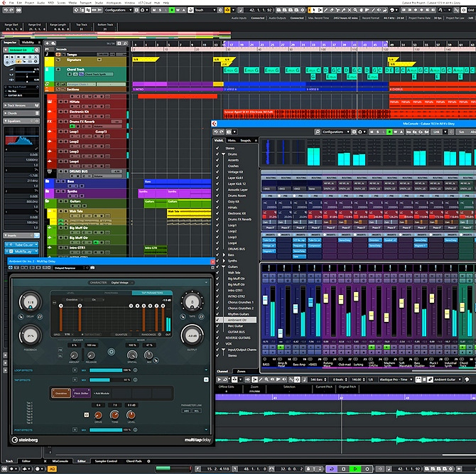
Task: Expand Synths folder in visibility list
Action: point(224,261)
